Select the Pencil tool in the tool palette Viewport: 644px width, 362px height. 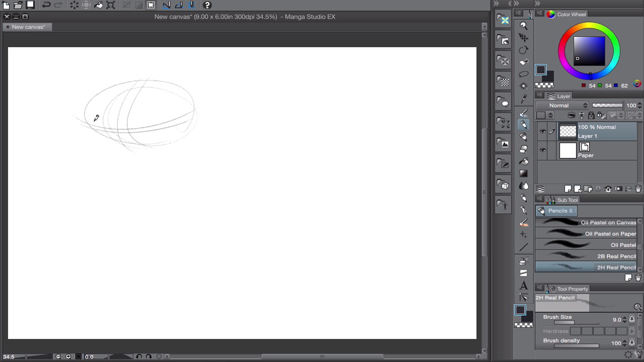click(x=524, y=125)
